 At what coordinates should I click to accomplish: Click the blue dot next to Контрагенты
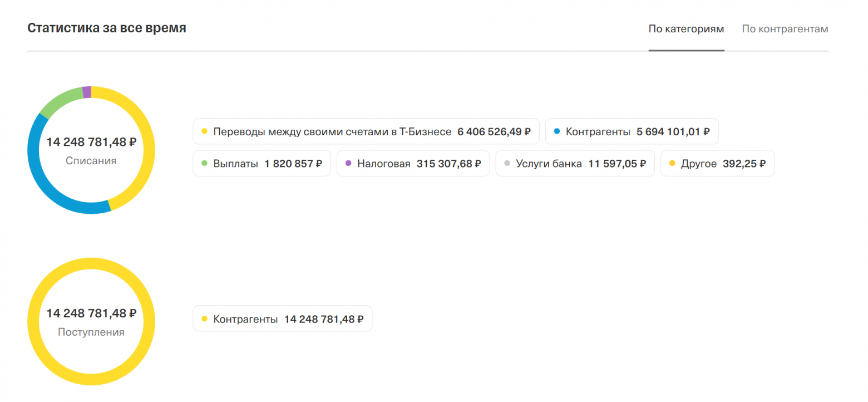tap(557, 132)
